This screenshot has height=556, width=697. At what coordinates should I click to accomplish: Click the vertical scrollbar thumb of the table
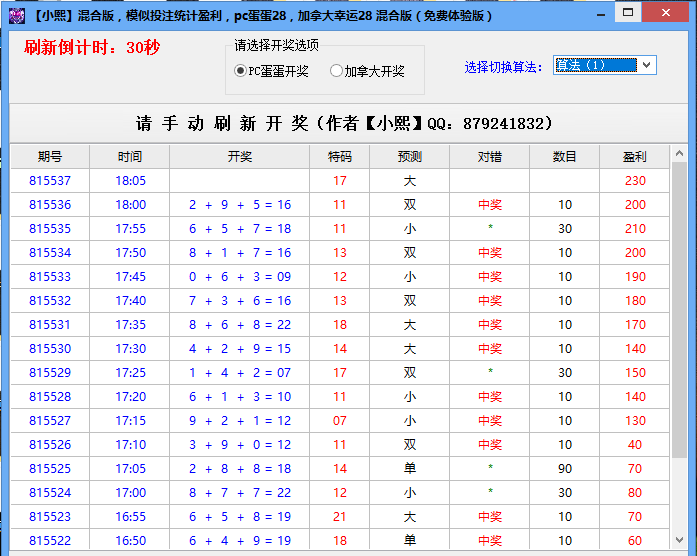tap(679, 310)
